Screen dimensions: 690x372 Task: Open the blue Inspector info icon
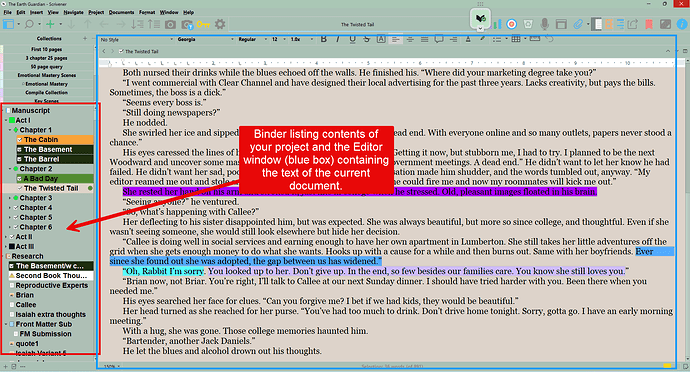681,24
